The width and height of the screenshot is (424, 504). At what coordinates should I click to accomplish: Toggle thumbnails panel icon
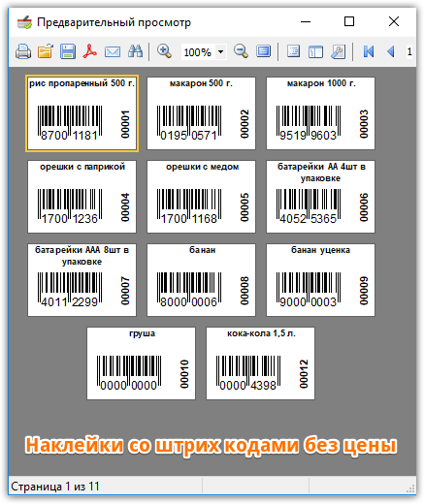pos(315,51)
